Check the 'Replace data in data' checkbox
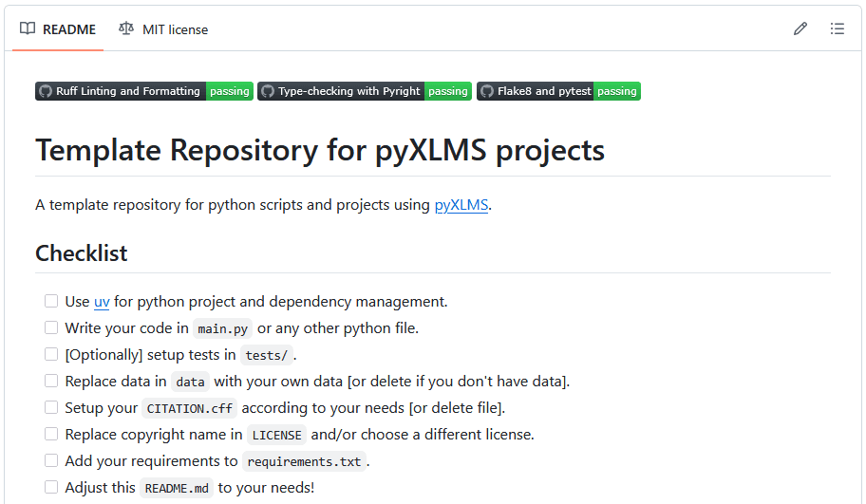This screenshot has height=504, width=866. [51, 381]
